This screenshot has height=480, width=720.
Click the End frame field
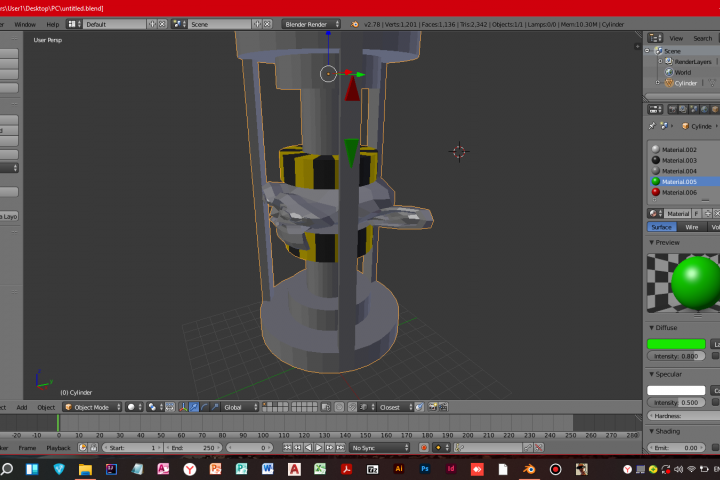tap(193, 447)
